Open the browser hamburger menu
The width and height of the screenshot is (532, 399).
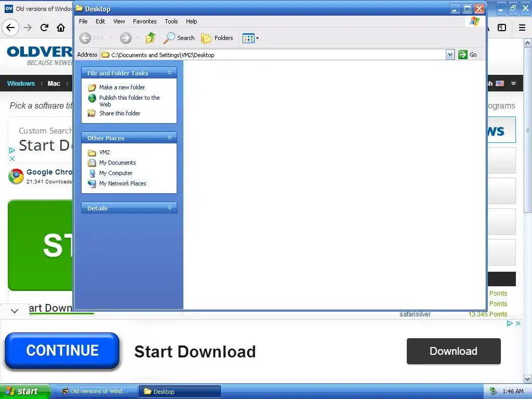pos(522,28)
